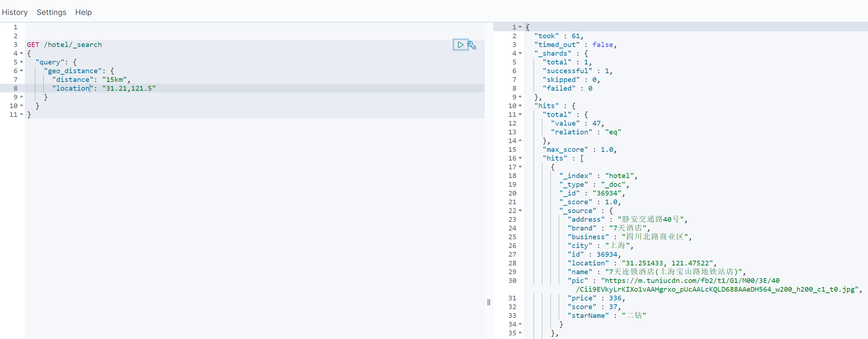Screen dimensions: 868x339
Task: Collapse the _shards block in response
Action: point(520,53)
